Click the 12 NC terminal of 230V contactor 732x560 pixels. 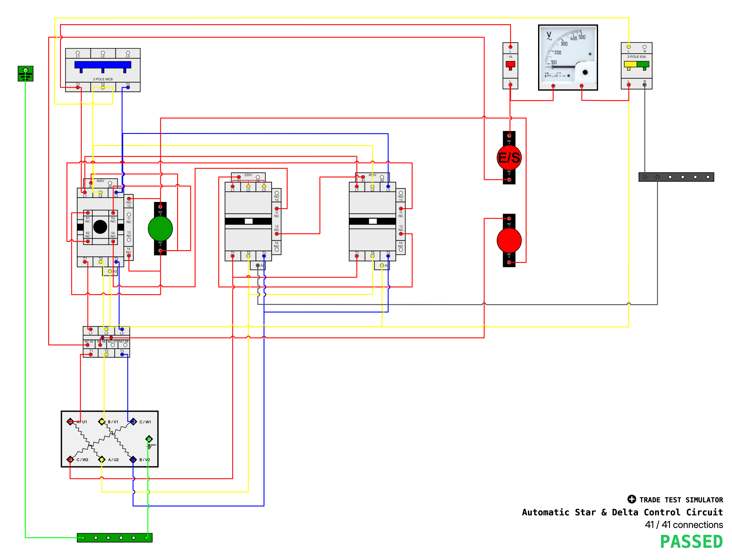click(277, 234)
